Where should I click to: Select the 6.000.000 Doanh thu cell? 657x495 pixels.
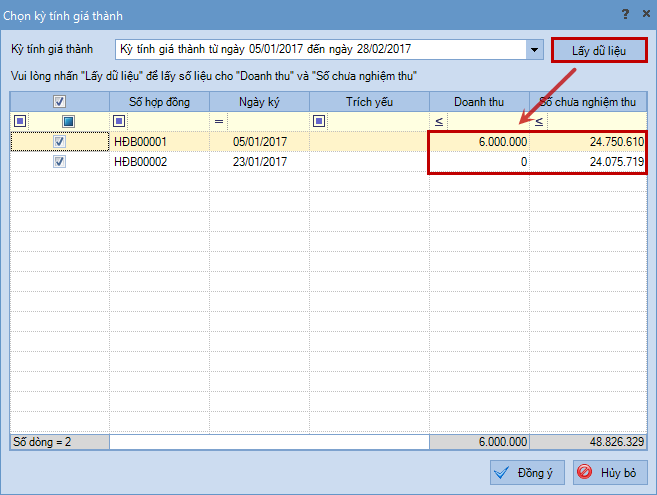[x=479, y=142]
